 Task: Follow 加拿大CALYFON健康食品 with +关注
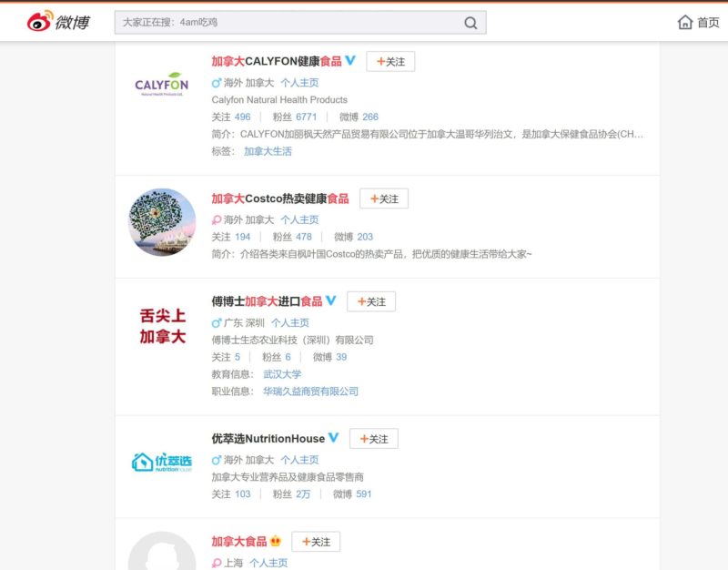pyautogui.click(x=390, y=61)
